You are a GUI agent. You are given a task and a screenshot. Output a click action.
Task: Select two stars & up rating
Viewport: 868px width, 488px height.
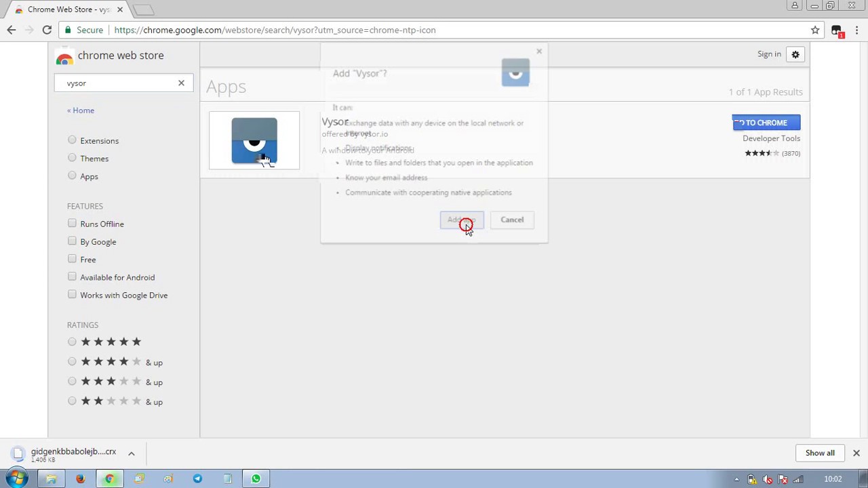(x=72, y=401)
